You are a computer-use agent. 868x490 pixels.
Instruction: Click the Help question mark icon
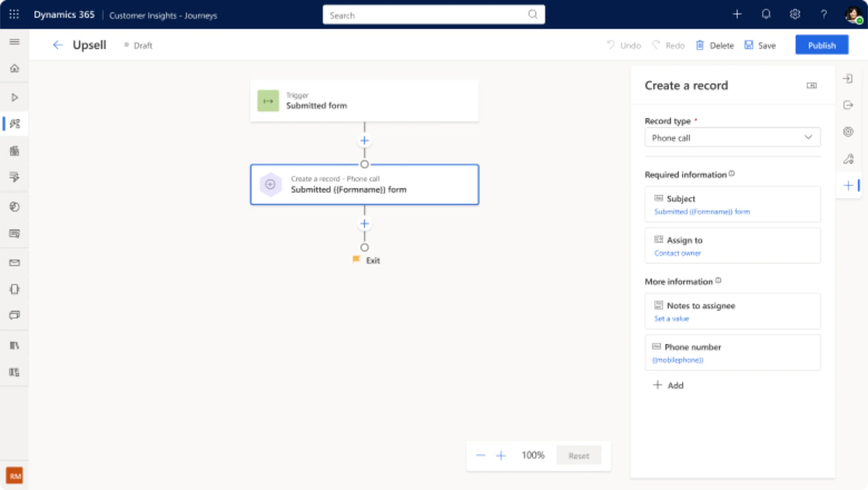click(824, 14)
